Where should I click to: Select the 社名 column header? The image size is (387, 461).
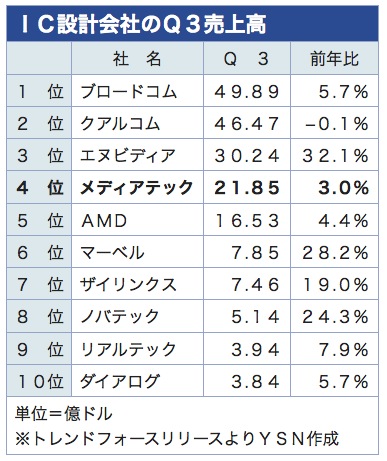[x=137, y=59]
